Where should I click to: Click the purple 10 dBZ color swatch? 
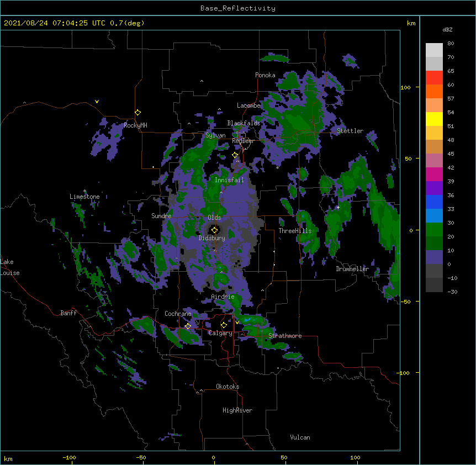434,257
